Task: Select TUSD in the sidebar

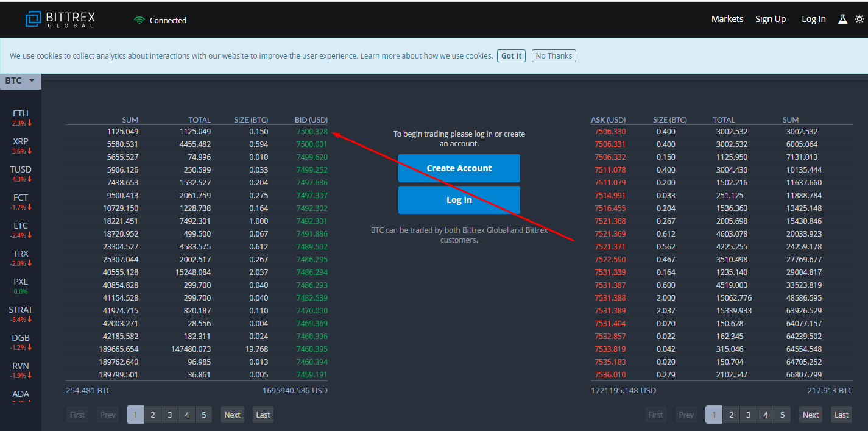Action: [21, 174]
